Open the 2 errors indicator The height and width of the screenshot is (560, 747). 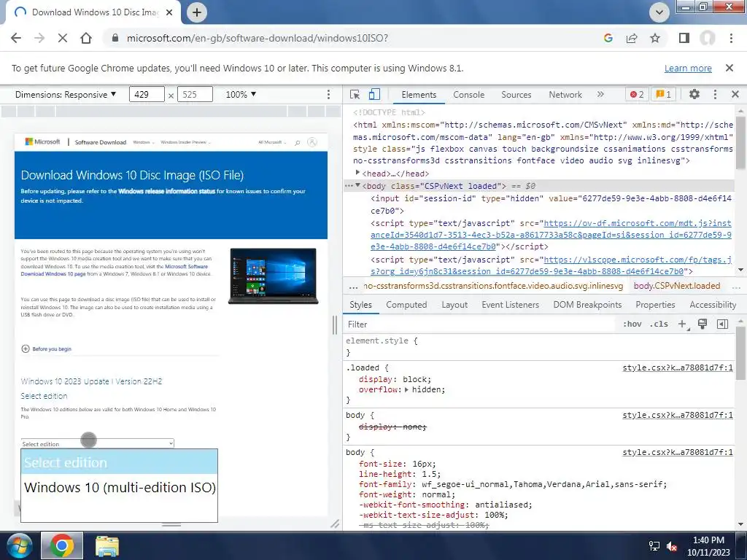637,94
